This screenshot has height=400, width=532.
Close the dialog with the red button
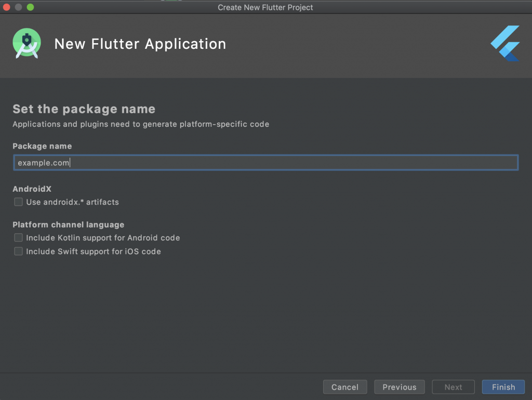pos(6,7)
